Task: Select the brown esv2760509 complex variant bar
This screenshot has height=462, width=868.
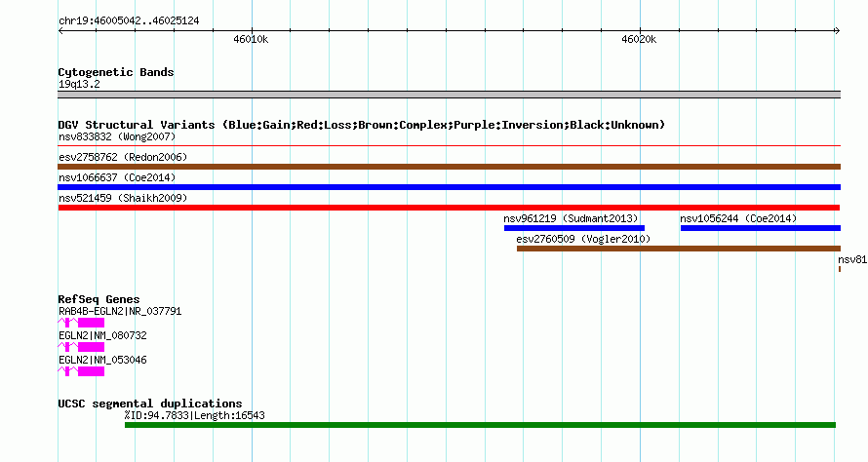Action: coord(679,249)
